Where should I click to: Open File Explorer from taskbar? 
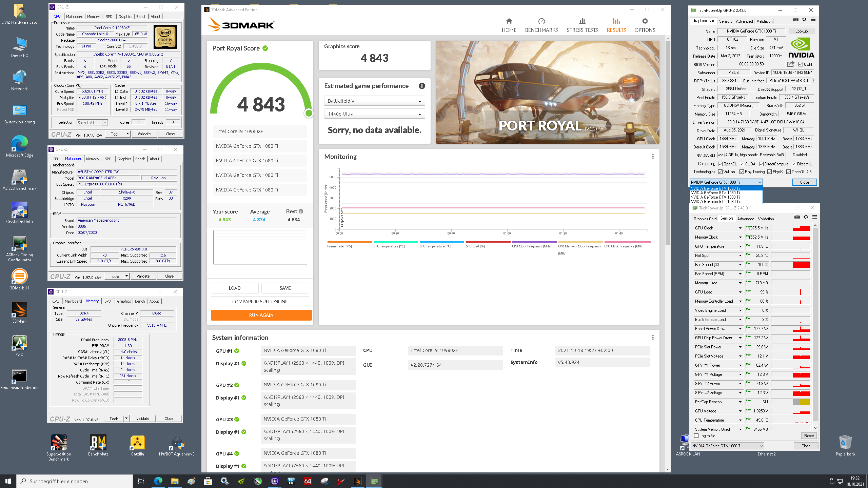pyautogui.click(x=175, y=481)
